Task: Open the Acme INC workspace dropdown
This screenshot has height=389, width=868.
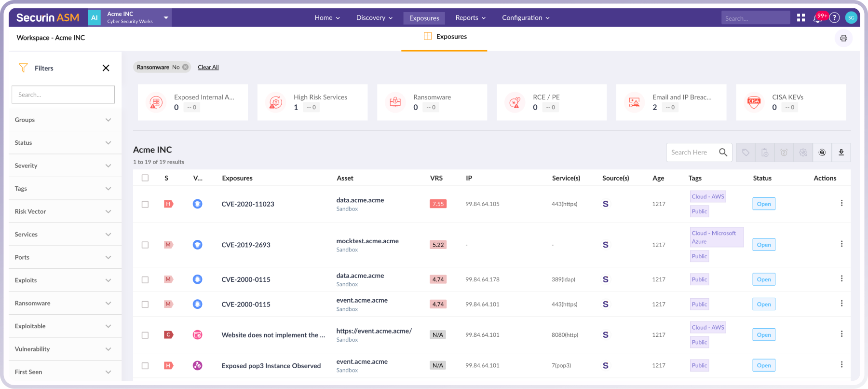Action: [x=166, y=18]
